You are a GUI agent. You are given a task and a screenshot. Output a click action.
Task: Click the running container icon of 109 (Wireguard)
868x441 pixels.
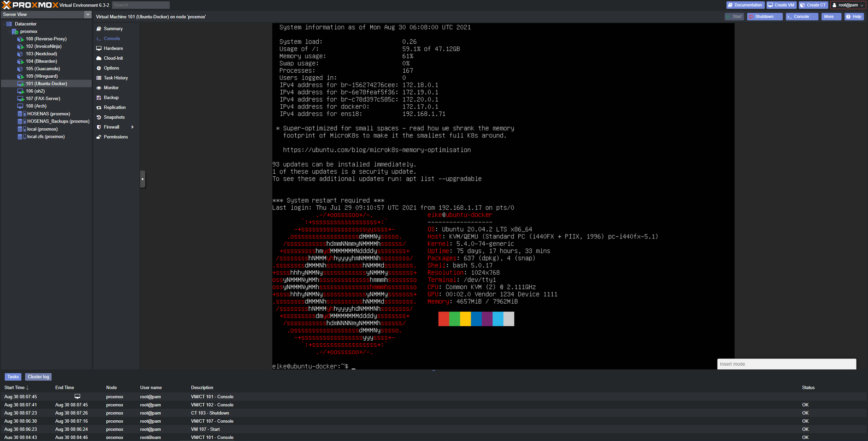tap(20, 76)
